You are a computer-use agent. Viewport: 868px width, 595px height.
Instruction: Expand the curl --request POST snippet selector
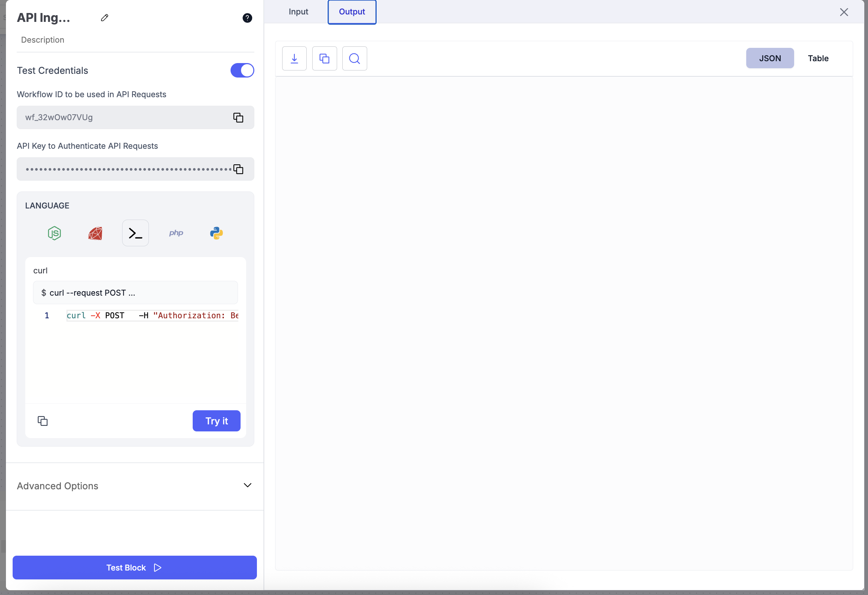point(135,293)
